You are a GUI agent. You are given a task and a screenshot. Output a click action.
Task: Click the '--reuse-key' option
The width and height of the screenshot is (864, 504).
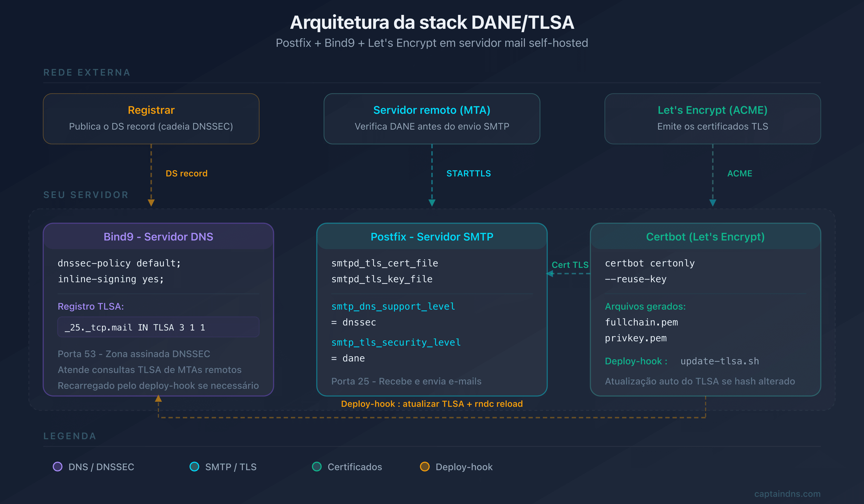636,279
